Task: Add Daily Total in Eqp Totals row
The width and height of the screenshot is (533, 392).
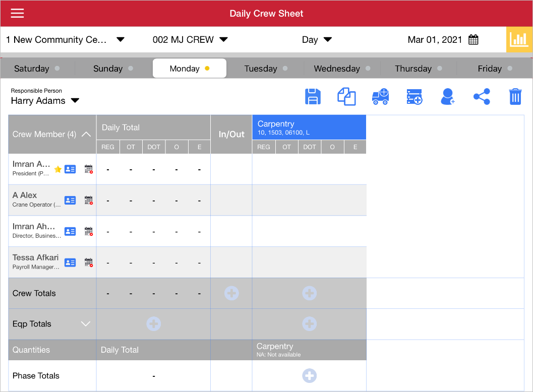Action: click(x=154, y=323)
